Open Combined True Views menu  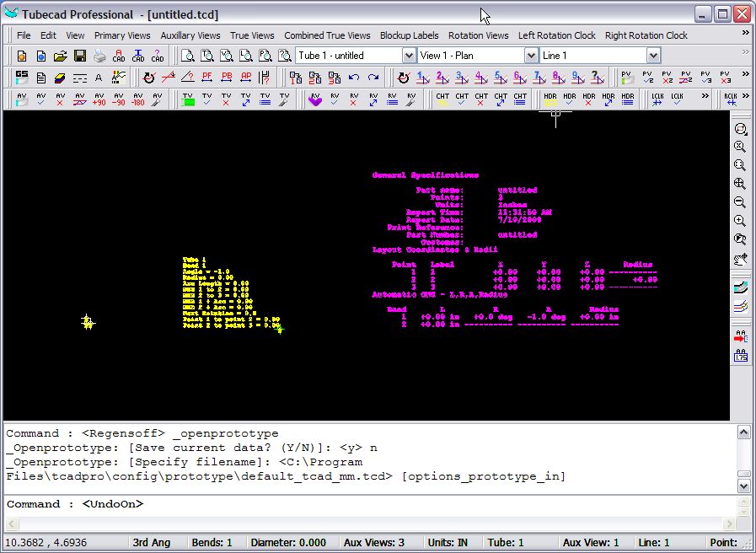pos(327,35)
